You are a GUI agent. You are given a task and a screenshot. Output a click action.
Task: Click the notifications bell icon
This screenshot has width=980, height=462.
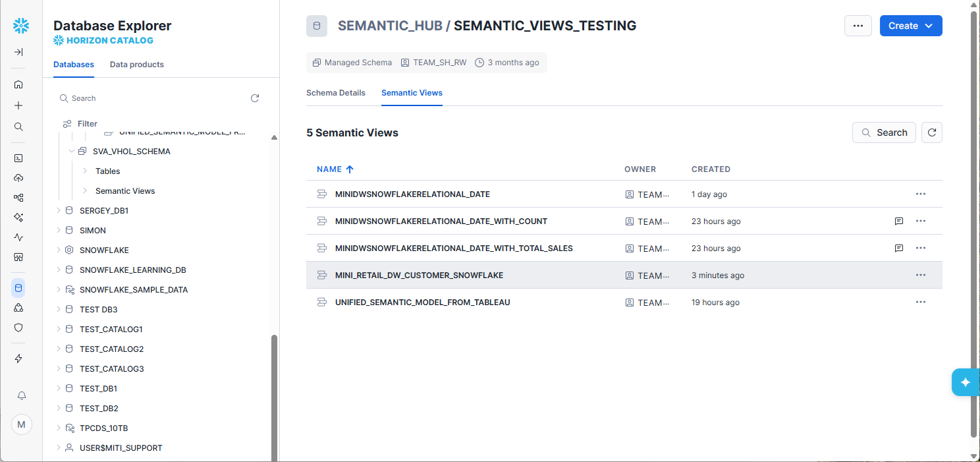point(22,395)
